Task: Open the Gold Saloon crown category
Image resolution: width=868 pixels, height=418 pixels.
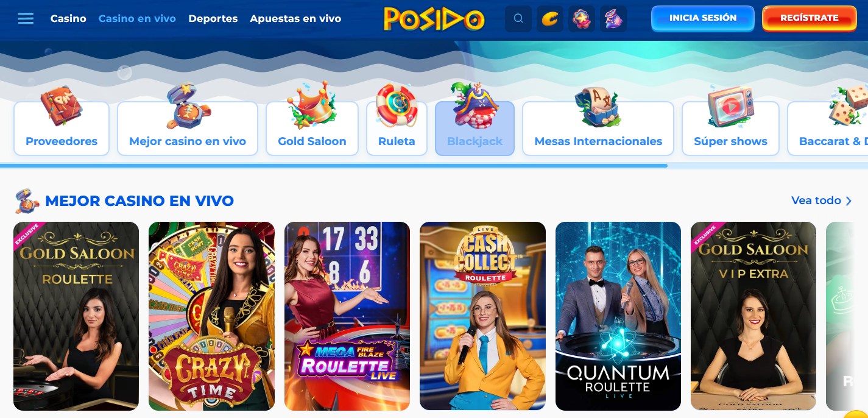Action: coord(312,128)
